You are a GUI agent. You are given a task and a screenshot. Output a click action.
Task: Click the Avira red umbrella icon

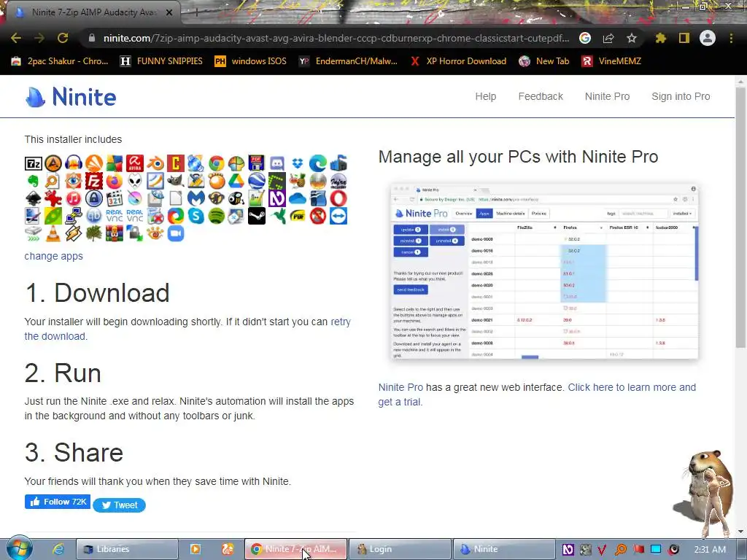point(135,164)
